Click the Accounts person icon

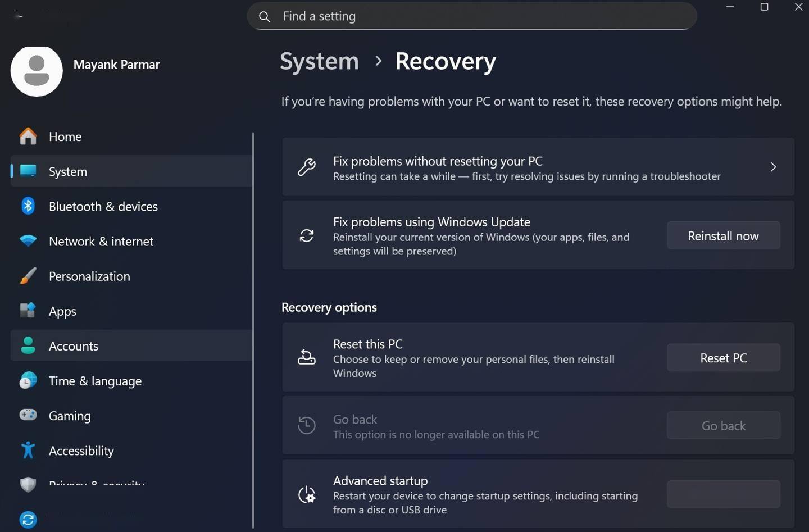28,345
